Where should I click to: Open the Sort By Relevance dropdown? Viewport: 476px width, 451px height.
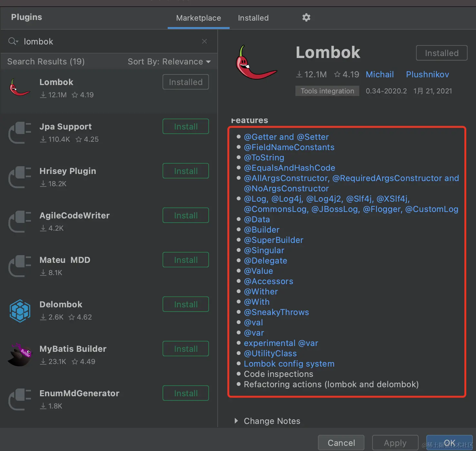click(x=169, y=62)
